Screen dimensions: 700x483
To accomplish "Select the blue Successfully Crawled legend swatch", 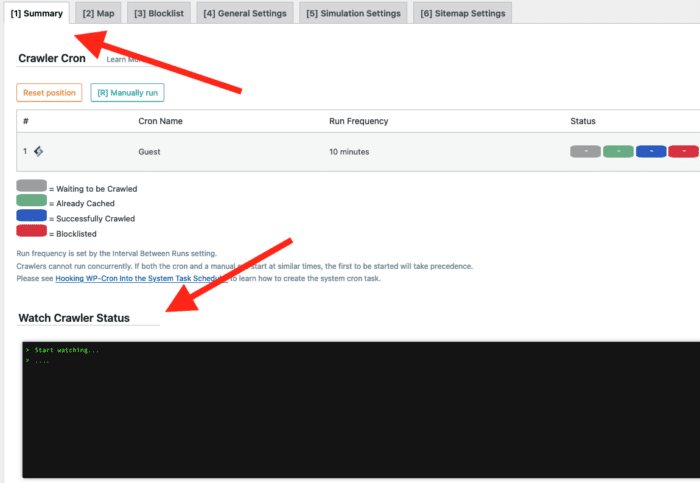I will click(31, 217).
